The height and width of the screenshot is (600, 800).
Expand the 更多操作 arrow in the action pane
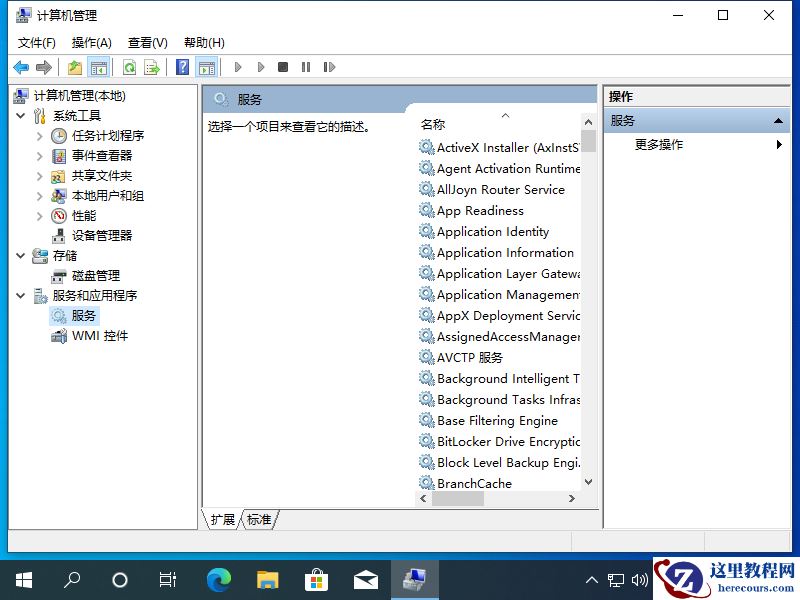[x=779, y=143]
